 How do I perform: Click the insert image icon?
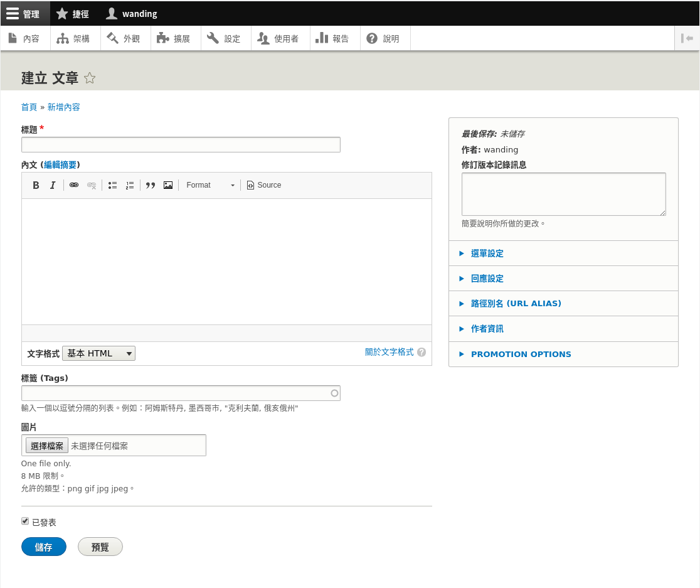[168, 185]
